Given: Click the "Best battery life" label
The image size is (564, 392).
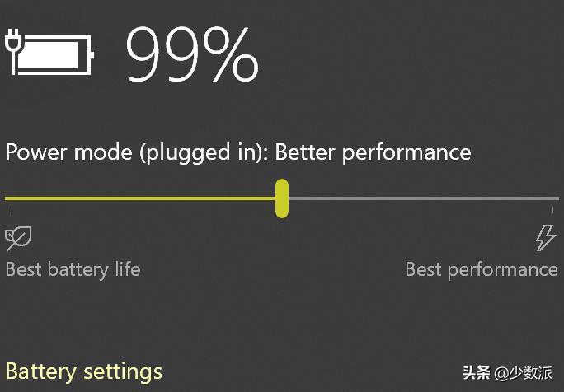Looking at the screenshot, I should tap(73, 269).
